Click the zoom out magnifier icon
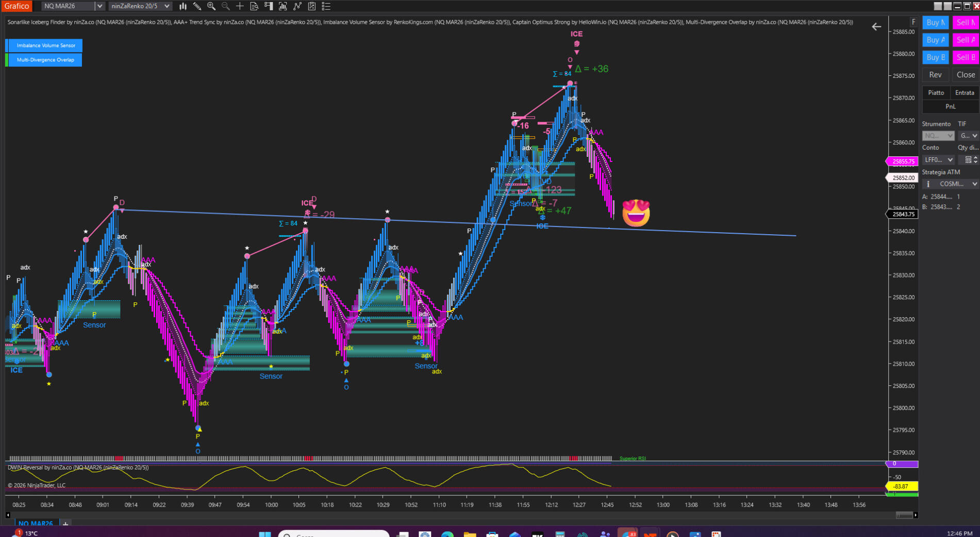The width and height of the screenshot is (980, 537). pyautogui.click(x=226, y=6)
